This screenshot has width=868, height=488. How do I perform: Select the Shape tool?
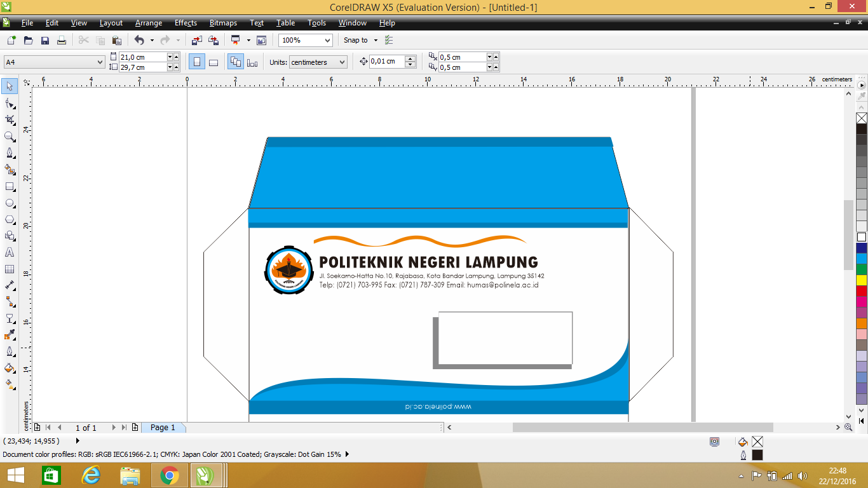[10, 103]
